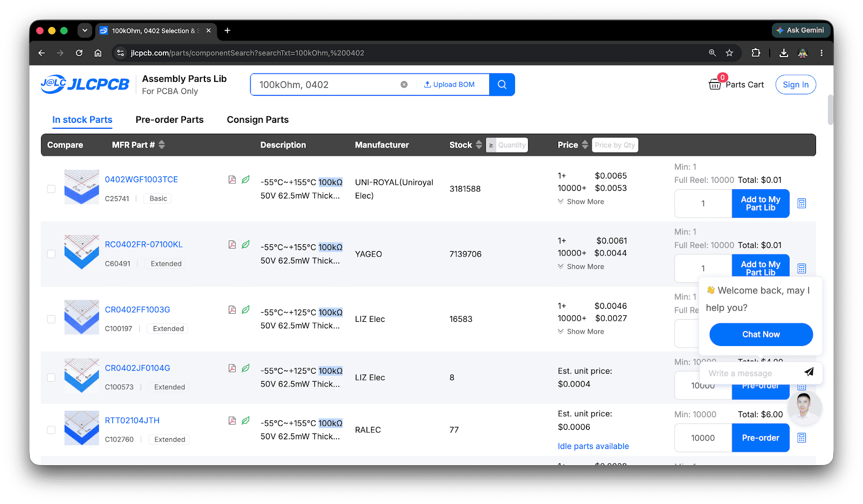Start a conversation with Chat Now
Image resolution: width=863 pixels, height=504 pixels.
click(x=761, y=335)
